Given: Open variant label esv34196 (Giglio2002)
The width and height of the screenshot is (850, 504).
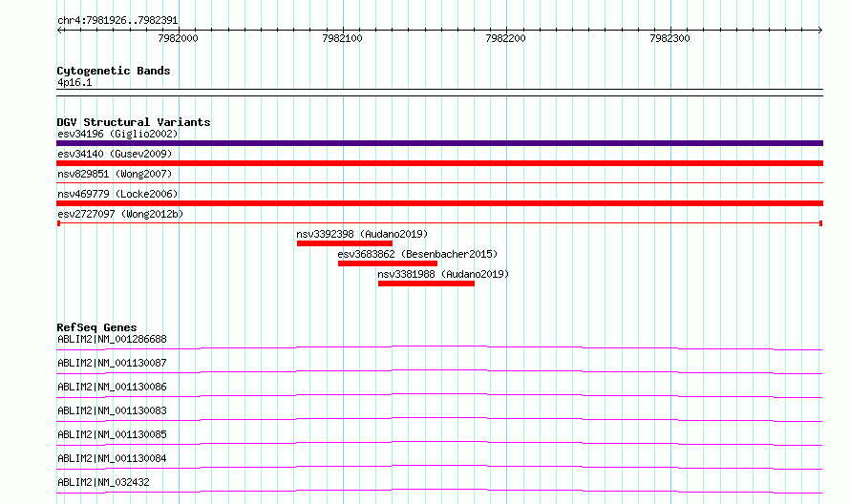Looking at the screenshot, I should pyautogui.click(x=117, y=134).
